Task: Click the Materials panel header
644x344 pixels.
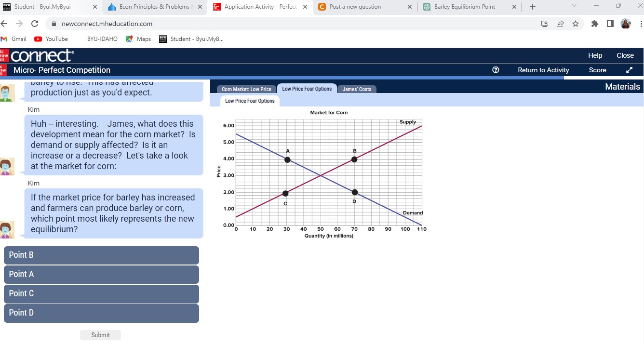Action: click(622, 86)
